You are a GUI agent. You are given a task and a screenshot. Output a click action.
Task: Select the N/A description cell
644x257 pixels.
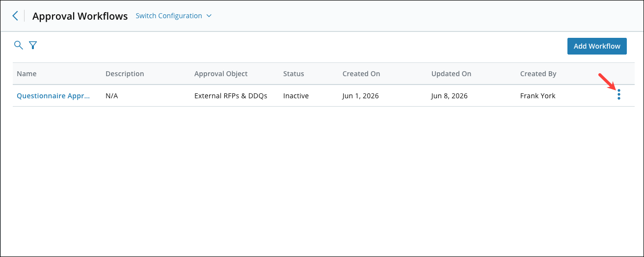(112, 96)
